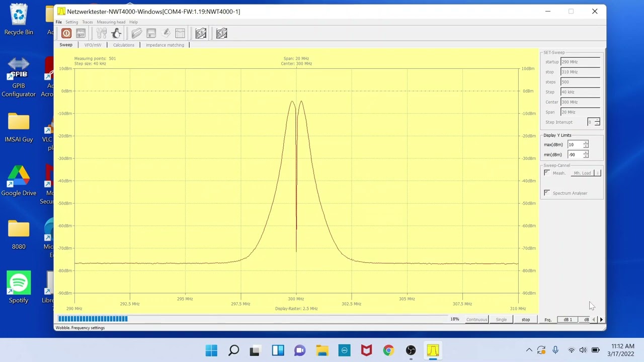Click the second K1 folder icon
644x362 pixels.
[x=222, y=33]
